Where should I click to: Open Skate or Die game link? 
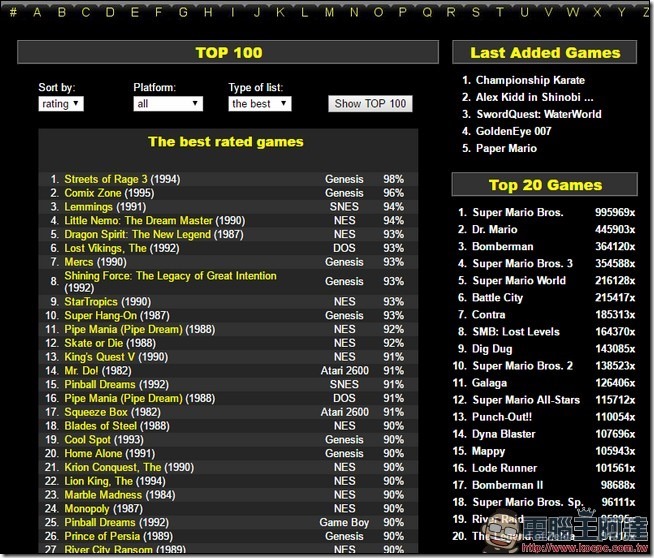(93, 343)
